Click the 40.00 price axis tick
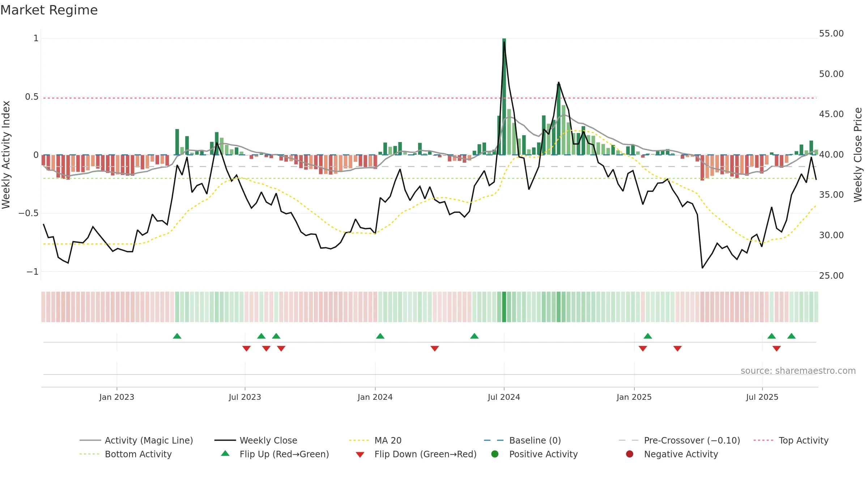 point(831,155)
